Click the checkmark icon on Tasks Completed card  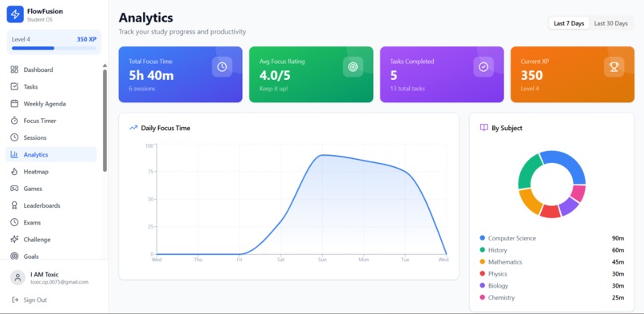coord(483,67)
